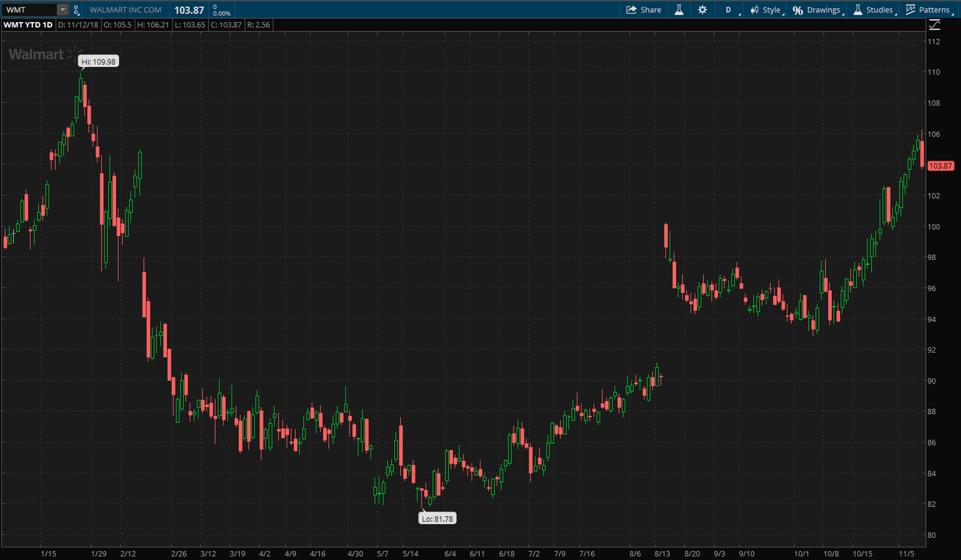
Task: Click the red 103.87 price label on the axis
Action: coord(940,165)
